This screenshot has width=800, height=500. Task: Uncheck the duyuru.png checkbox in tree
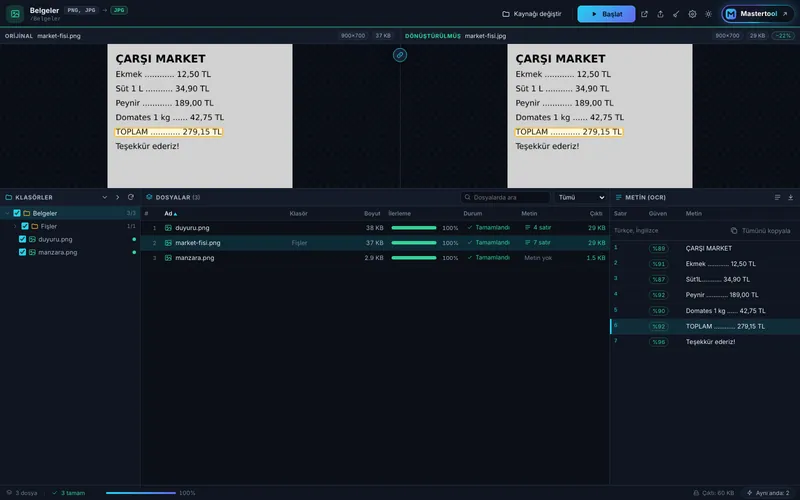(x=22, y=239)
